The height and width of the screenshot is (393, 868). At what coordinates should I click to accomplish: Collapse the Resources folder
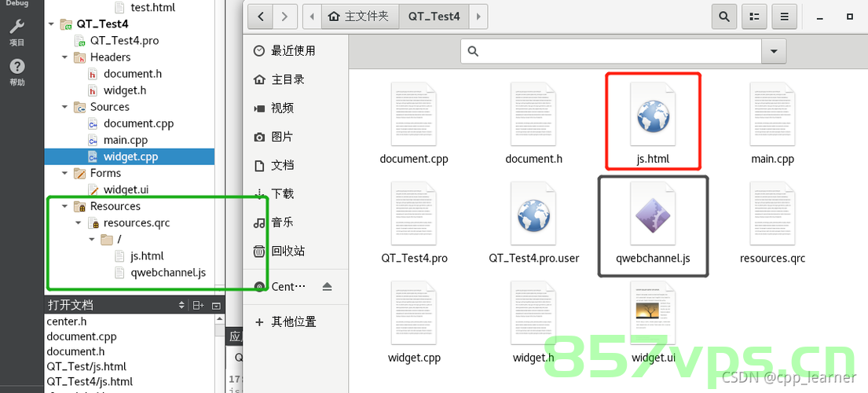(x=64, y=207)
